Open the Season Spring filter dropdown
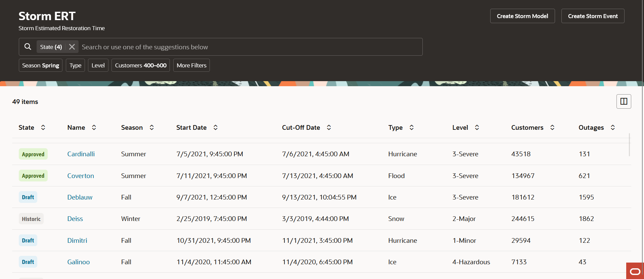This screenshot has height=279, width=644. 41,65
